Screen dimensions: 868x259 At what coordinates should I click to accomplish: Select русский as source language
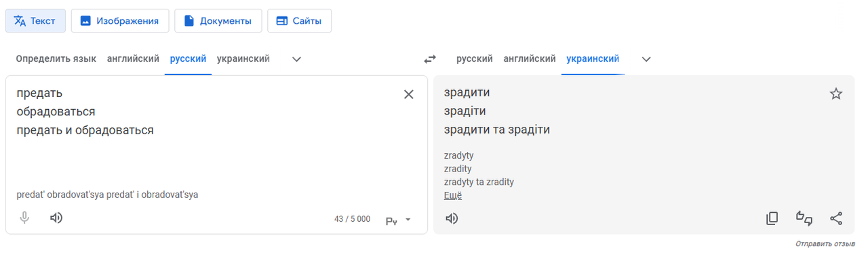pyautogui.click(x=188, y=59)
